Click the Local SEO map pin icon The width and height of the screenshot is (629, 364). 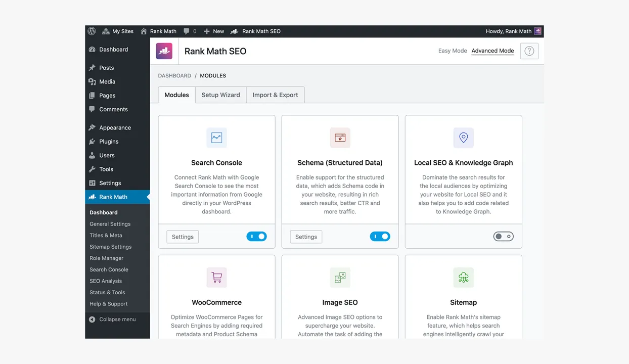pos(464,138)
